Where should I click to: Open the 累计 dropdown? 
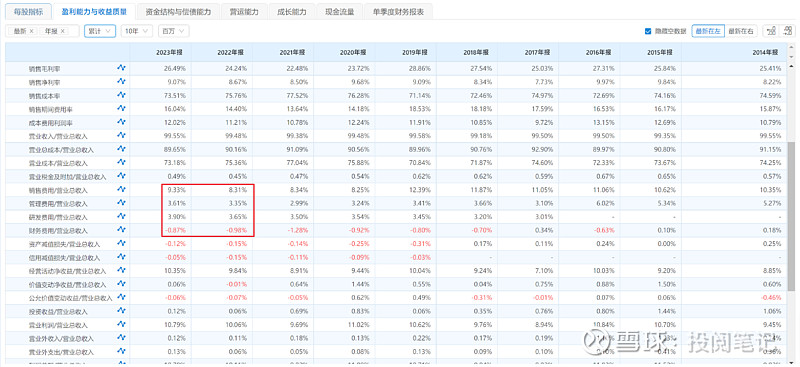pos(100,31)
